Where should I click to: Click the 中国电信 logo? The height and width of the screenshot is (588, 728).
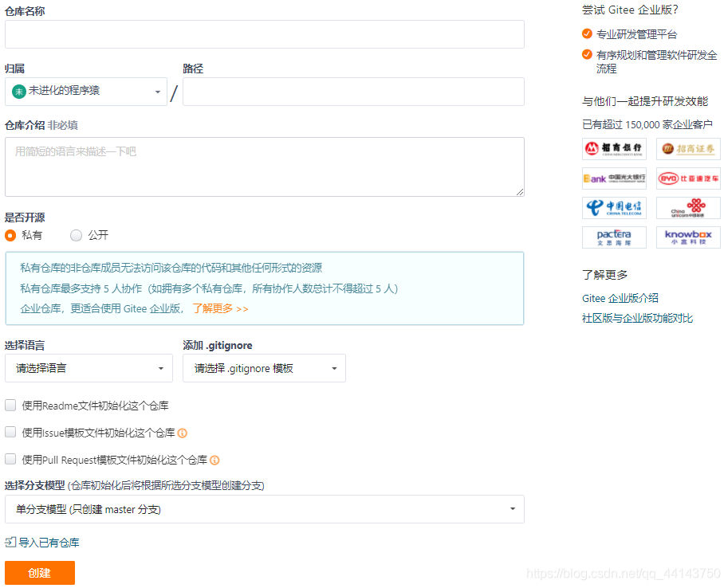coord(614,208)
